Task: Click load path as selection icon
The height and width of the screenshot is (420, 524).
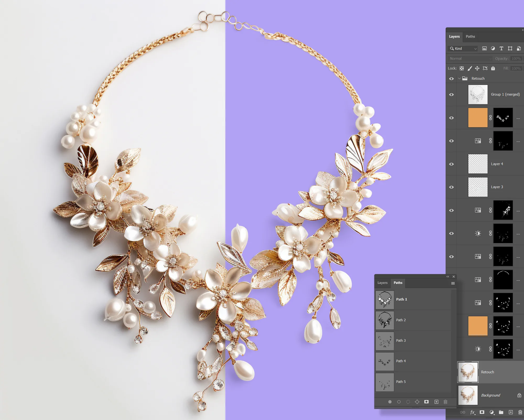Action: click(x=408, y=402)
